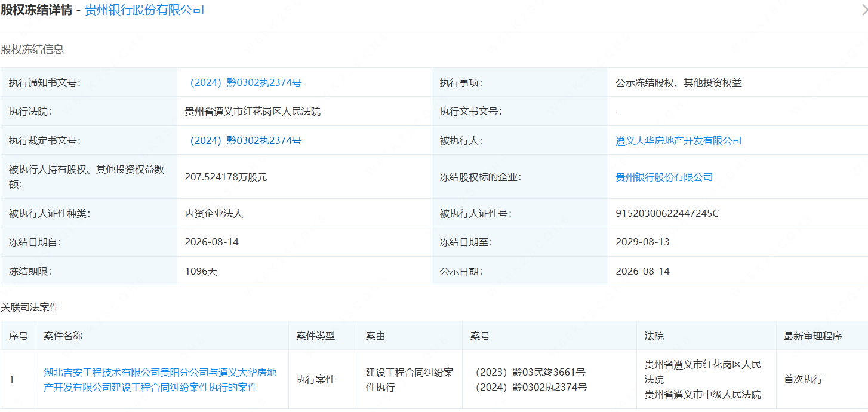Click the 序号 column header
The image size is (868, 412).
click(x=19, y=336)
